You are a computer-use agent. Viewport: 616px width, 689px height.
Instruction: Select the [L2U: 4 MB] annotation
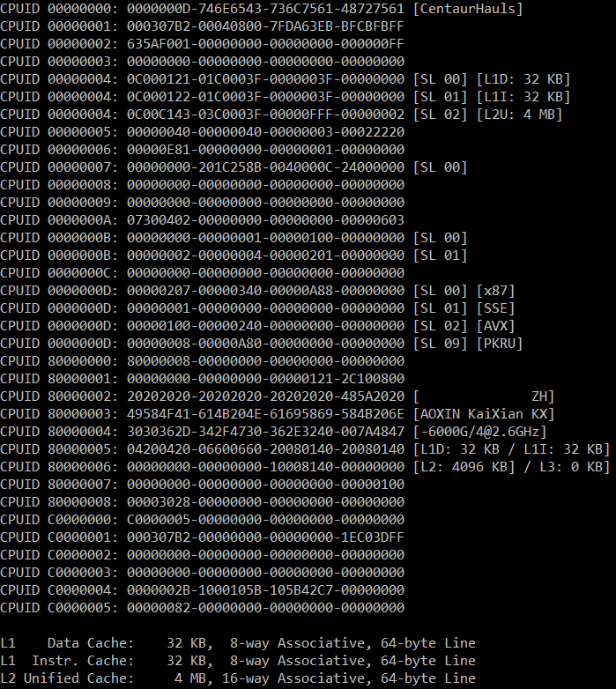(x=519, y=115)
